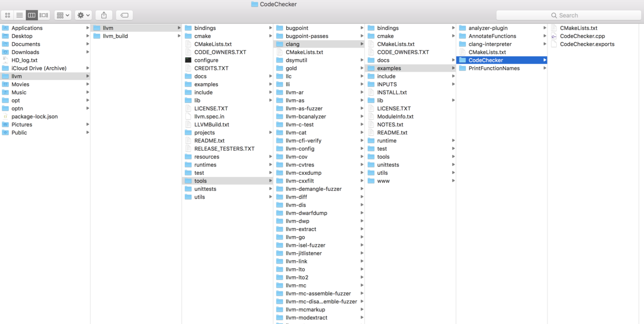Expand the runtime folder via its chevron
644x324 pixels.
[x=454, y=140]
